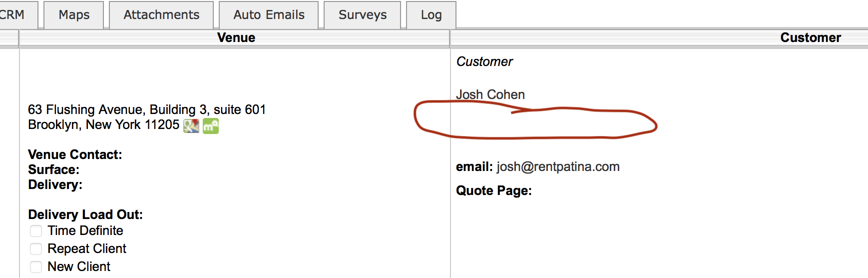Click the Delivery Load Out heading
The width and height of the screenshot is (868, 278).
pos(85,214)
